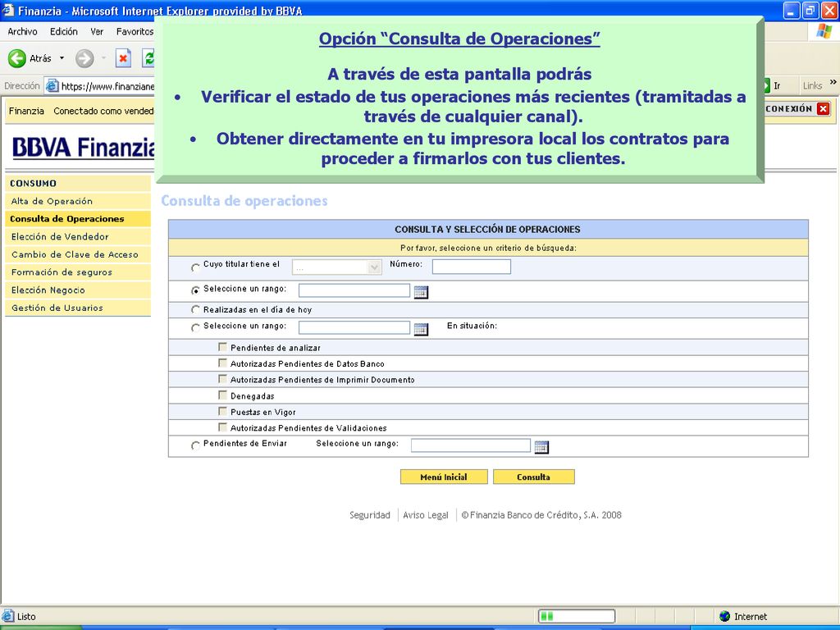Check 'Pendientes de analizar' checkbox
840x630 pixels.
coord(222,347)
